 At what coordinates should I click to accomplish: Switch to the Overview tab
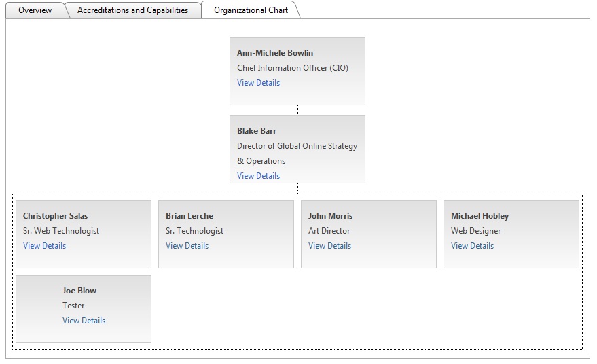(x=35, y=10)
